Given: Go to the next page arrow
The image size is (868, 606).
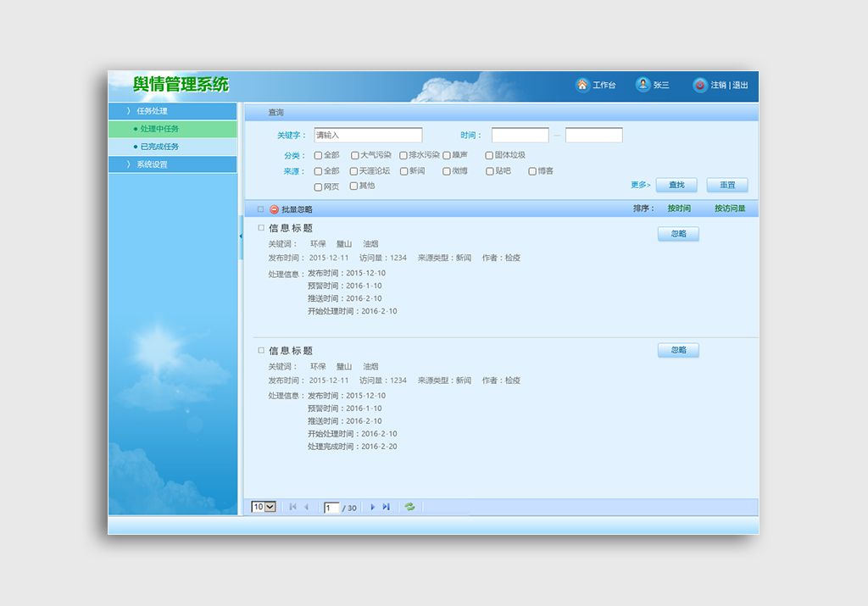Looking at the screenshot, I should click(373, 507).
